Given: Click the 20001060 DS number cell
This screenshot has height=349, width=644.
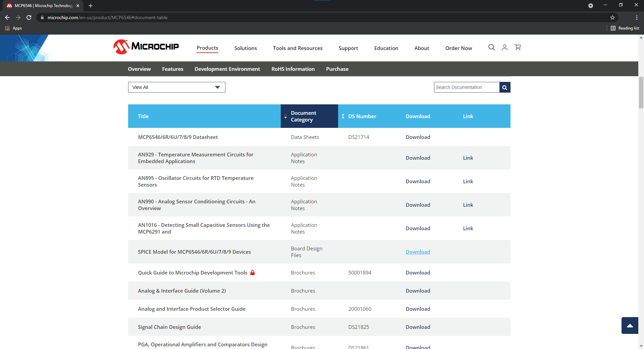Looking at the screenshot, I should [x=360, y=309].
